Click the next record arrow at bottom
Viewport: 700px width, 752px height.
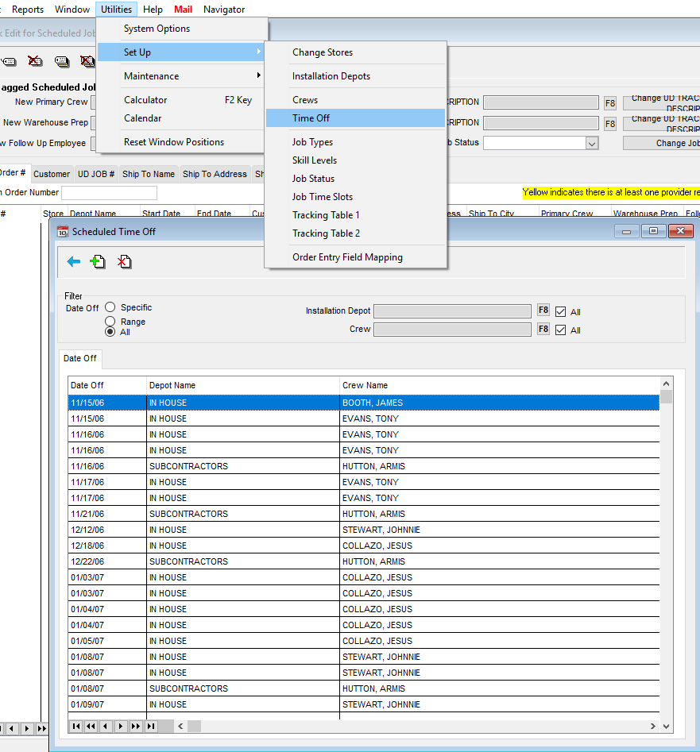pos(120,725)
